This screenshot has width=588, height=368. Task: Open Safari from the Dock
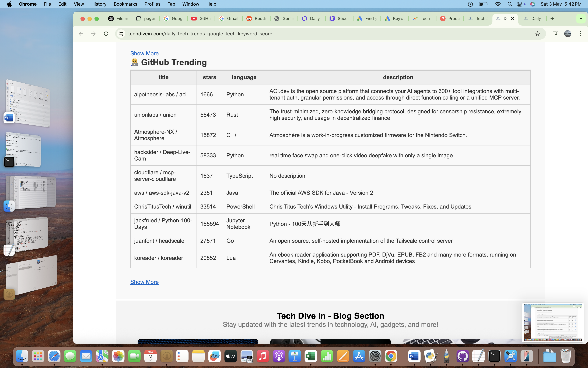[54, 356]
